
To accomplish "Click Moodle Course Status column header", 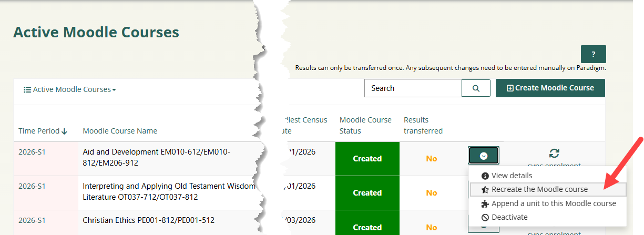I will coord(365,125).
